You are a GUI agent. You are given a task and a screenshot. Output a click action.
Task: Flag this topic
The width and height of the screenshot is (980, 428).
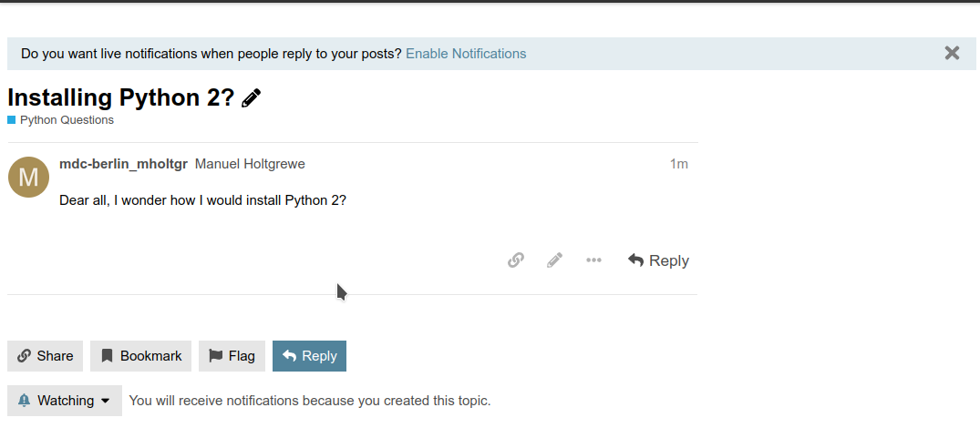pos(232,356)
